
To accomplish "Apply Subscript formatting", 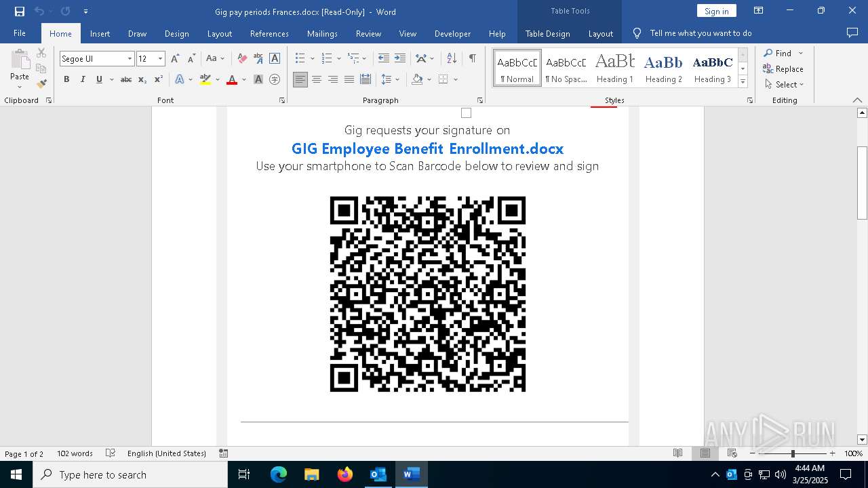I will point(142,79).
